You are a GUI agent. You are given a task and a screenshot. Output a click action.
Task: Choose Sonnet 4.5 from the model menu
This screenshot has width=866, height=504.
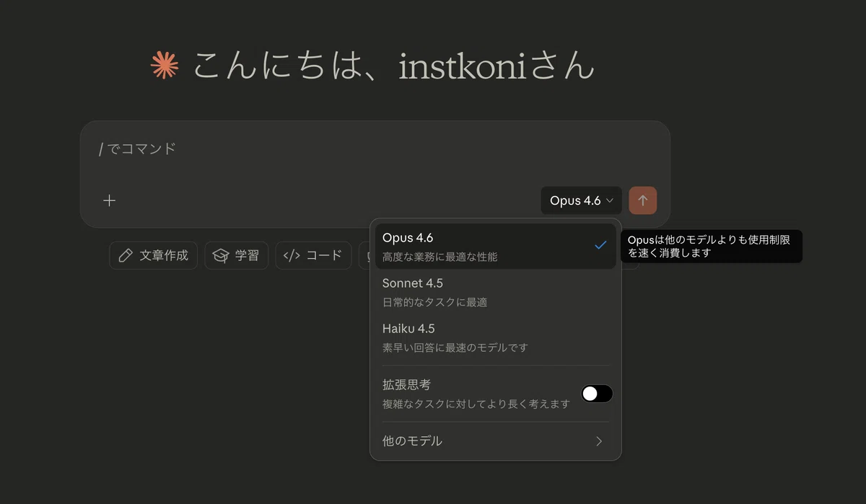click(495, 291)
